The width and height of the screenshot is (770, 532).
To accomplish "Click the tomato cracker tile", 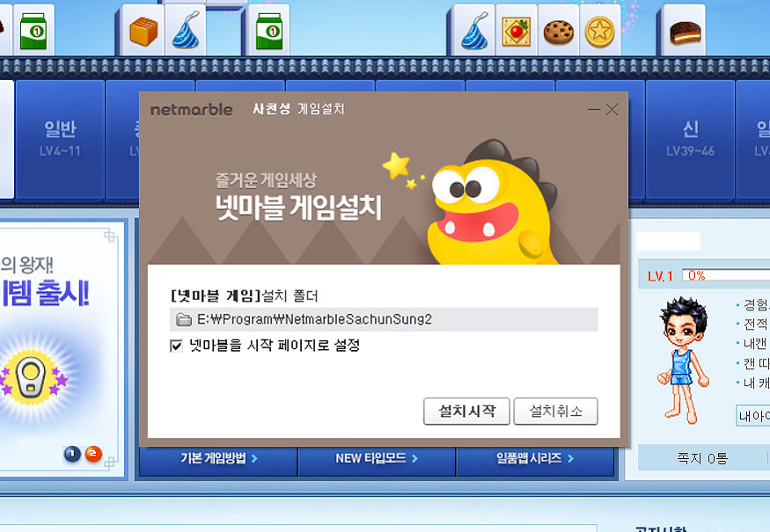I will pyautogui.click(x=517, y=32).
